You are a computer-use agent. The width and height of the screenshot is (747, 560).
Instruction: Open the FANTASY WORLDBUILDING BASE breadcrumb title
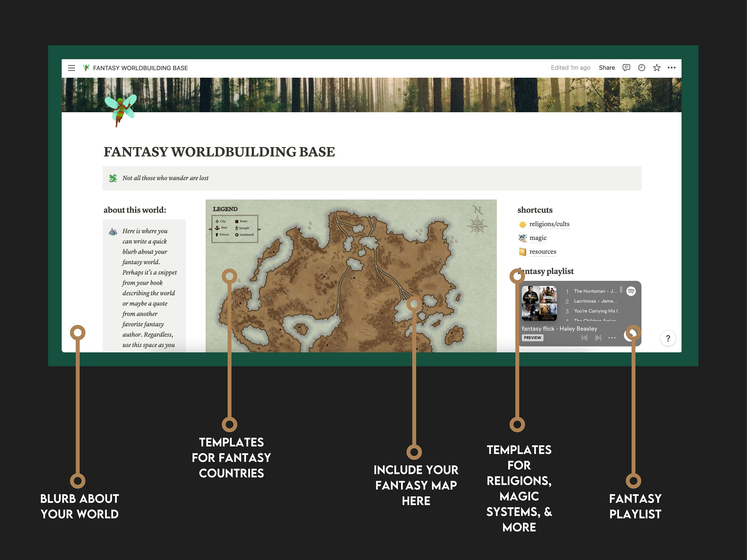140,68
